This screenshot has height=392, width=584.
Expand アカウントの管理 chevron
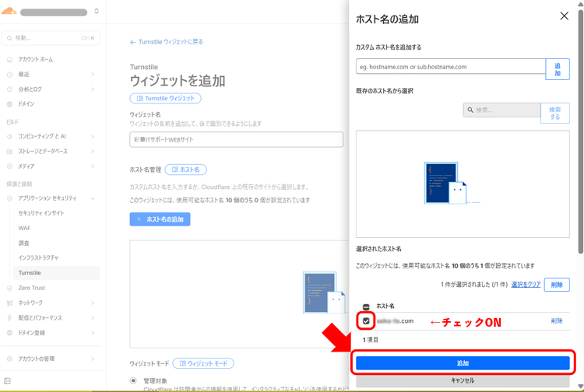(93, 359)
